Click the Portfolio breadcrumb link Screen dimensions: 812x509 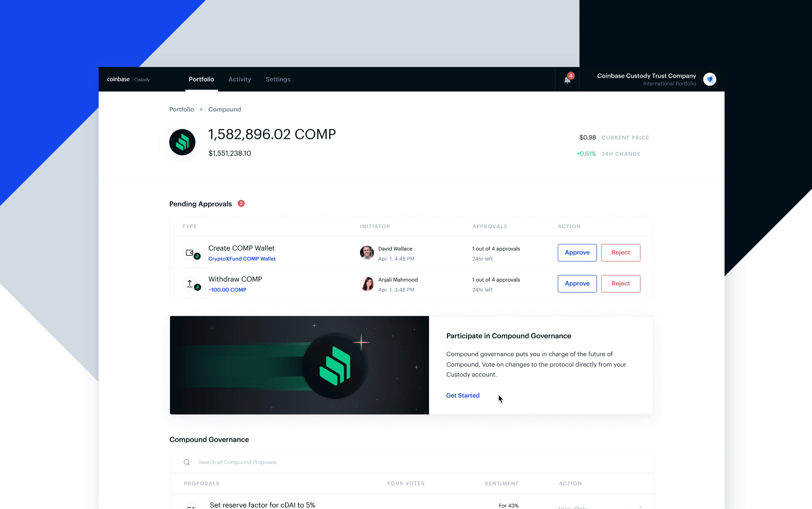point(182,109)
